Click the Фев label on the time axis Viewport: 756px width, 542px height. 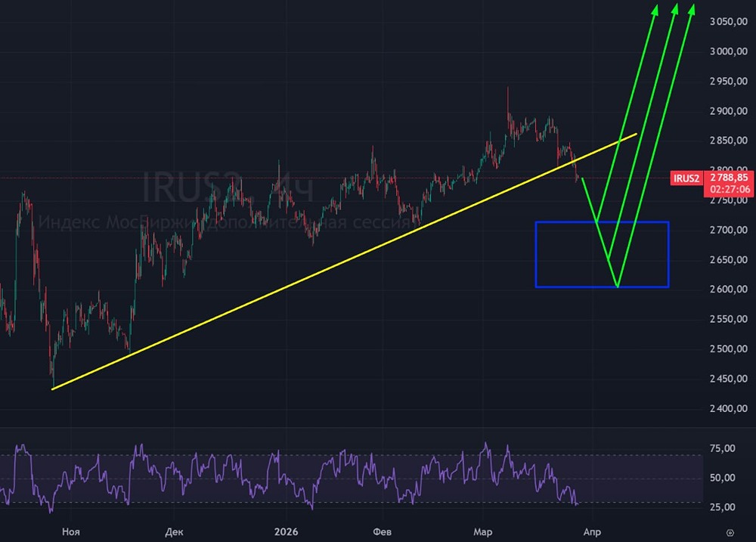[x=382, y=532]
